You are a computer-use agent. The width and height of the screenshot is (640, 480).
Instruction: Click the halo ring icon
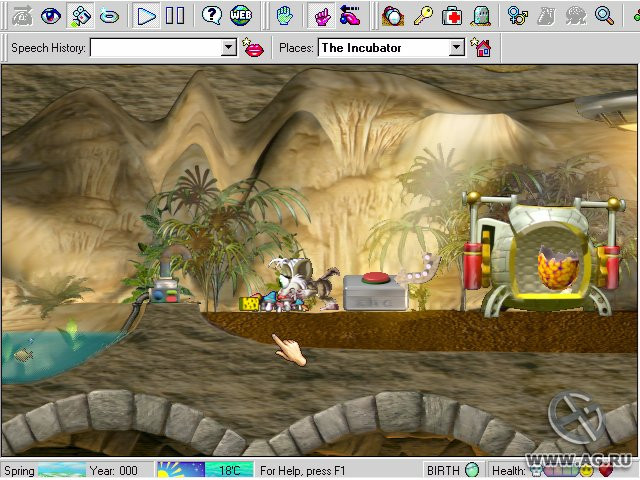click(x=109, y=16)
